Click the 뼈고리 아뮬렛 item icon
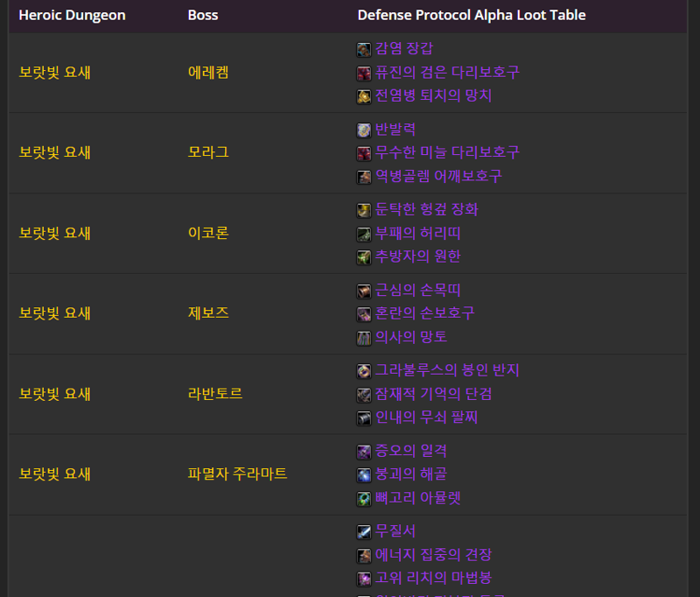The width and height of the screenshot is (700, 597). click(364, 499)
